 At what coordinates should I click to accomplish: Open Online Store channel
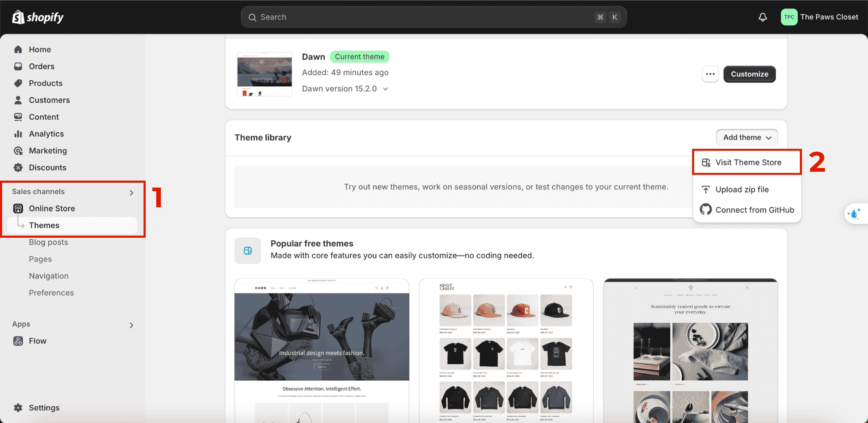52,209
